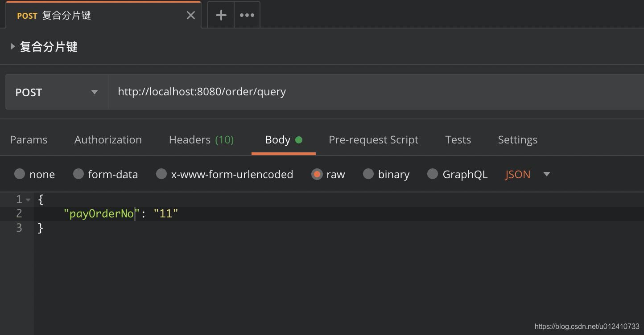
Task: Switch to the Params tab
Action: click(x=29, y=140)
